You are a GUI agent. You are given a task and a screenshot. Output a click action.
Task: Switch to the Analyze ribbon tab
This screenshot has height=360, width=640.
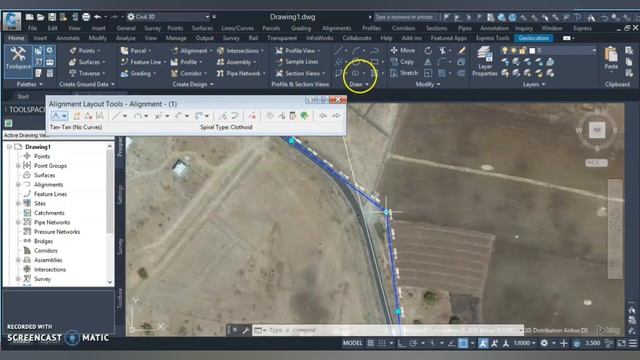[x=126, y=38]
